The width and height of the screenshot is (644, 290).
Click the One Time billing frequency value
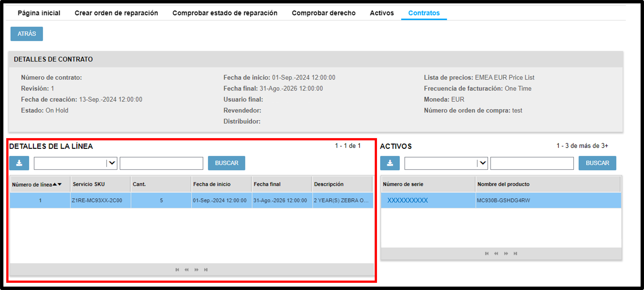click(x=518, y=89)
